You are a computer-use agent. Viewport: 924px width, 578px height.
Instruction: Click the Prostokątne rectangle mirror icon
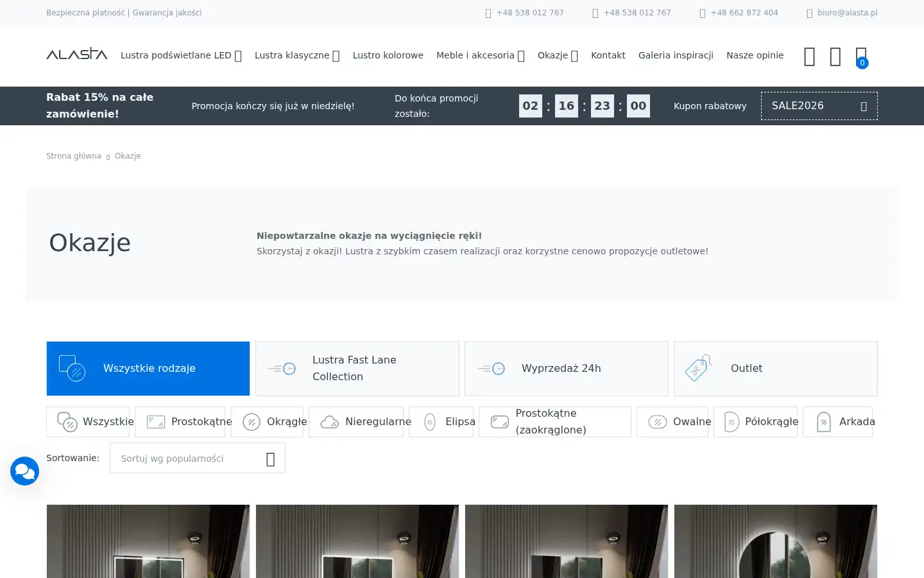(156, 422)
